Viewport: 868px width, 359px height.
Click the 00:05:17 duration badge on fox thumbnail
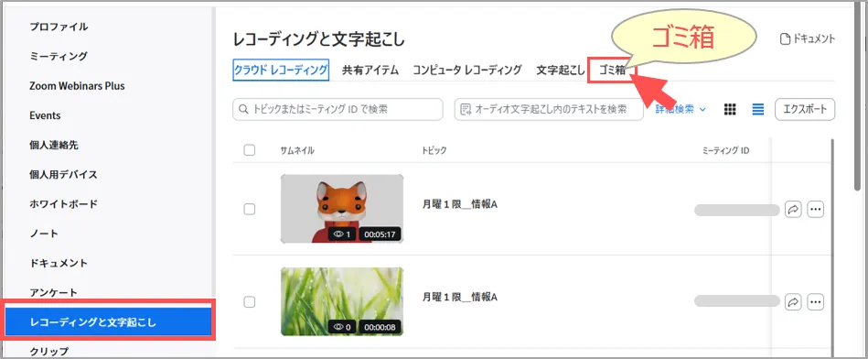pos(380,234)
